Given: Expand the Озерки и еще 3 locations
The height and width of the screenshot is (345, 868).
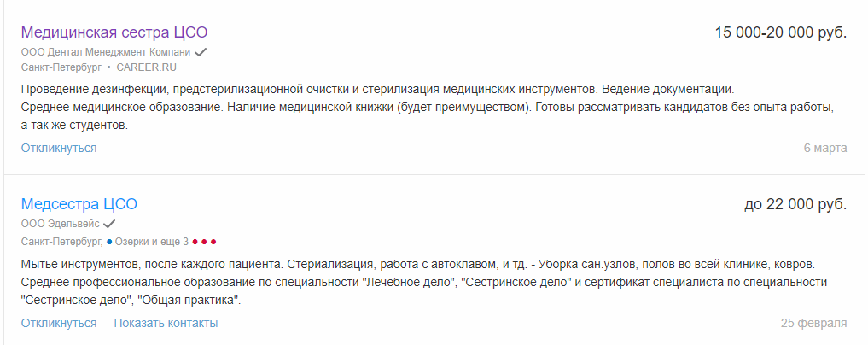Looking at the screenshot, I should click(152, 242).
